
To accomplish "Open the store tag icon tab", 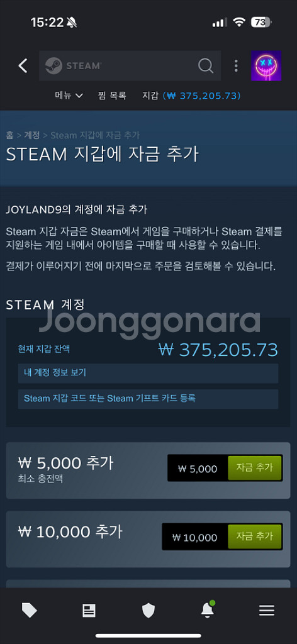I will [29, 611].
